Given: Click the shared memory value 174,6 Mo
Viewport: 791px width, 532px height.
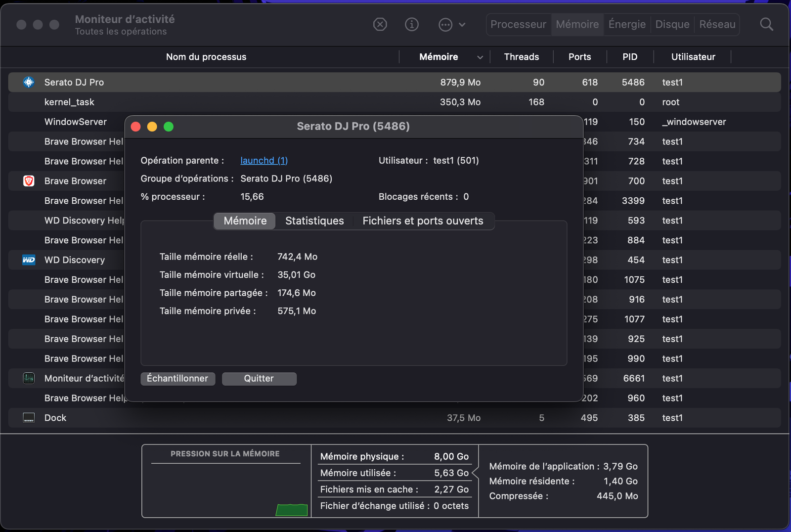Looking at the screenshot, I should 297,293.
